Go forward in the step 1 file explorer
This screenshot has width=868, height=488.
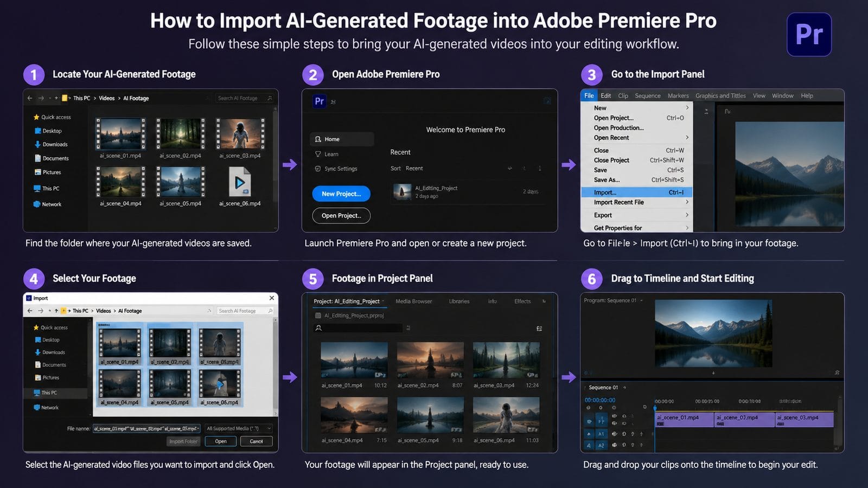coord(41,98)
